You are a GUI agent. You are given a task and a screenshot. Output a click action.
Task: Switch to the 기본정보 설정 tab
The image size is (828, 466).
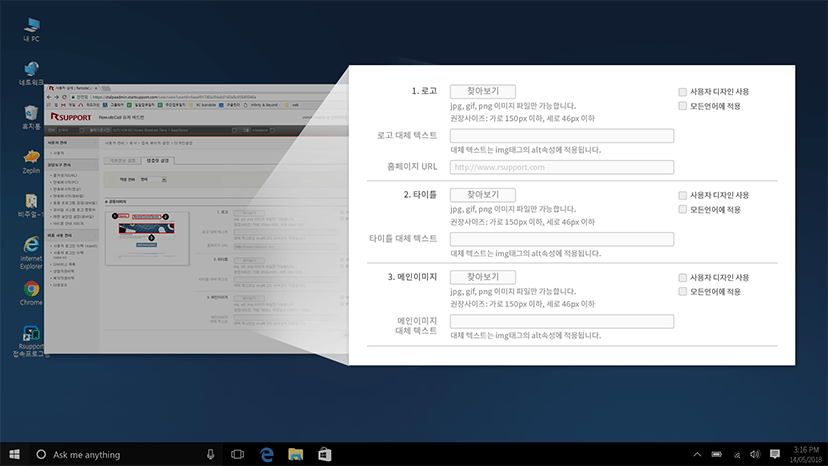[x=123, y=161]
